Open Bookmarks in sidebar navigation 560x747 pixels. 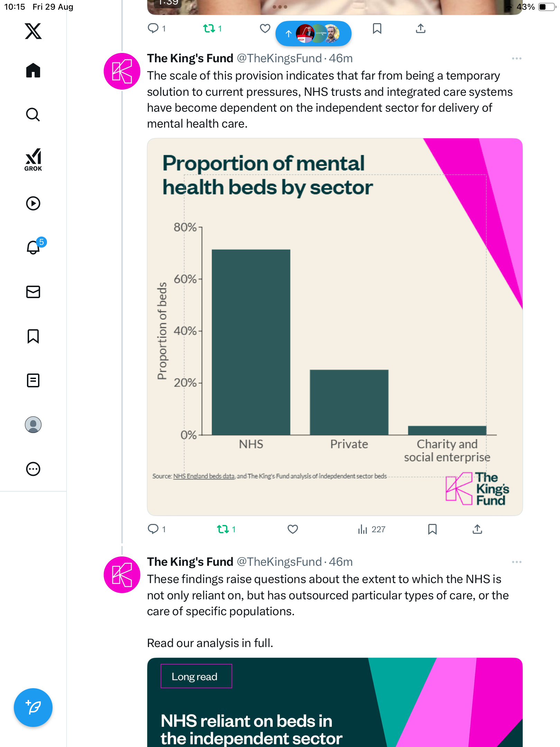tap(33, 336)
